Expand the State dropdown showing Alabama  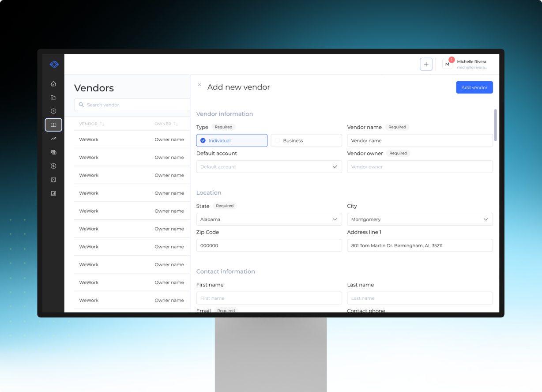pos(269,219)
